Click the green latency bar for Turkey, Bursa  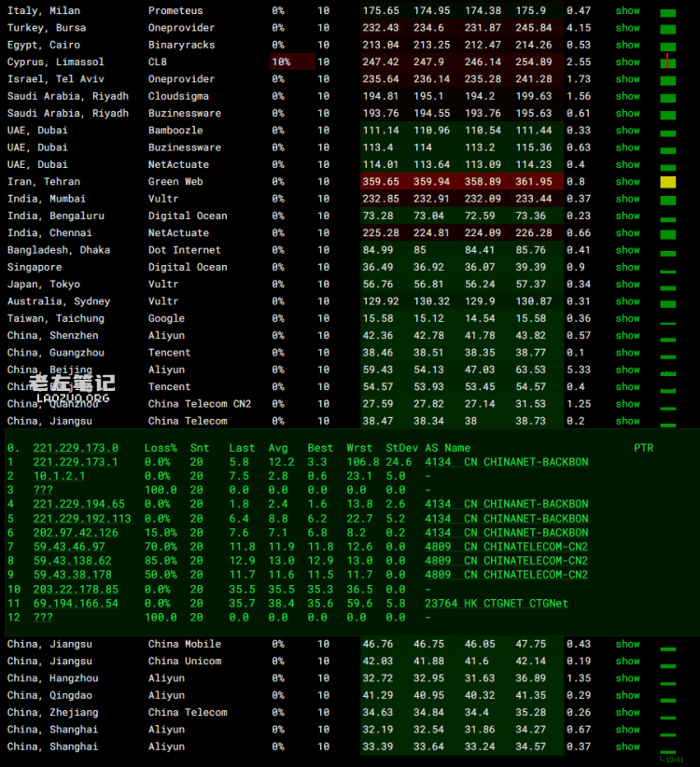pos(667,29)
